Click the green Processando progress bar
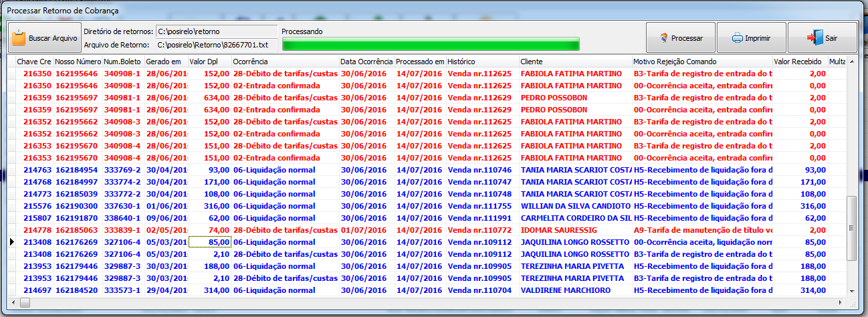 coord(431,45)
